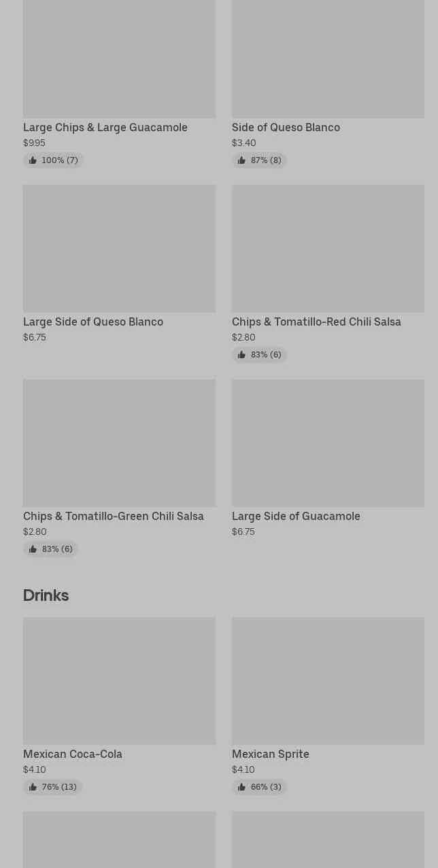Screen dimensions: 438x868
Task: Click thumbs-up icon under Chips & Tomatillo-Green Chili Salsa
Action: coord(33,549)
